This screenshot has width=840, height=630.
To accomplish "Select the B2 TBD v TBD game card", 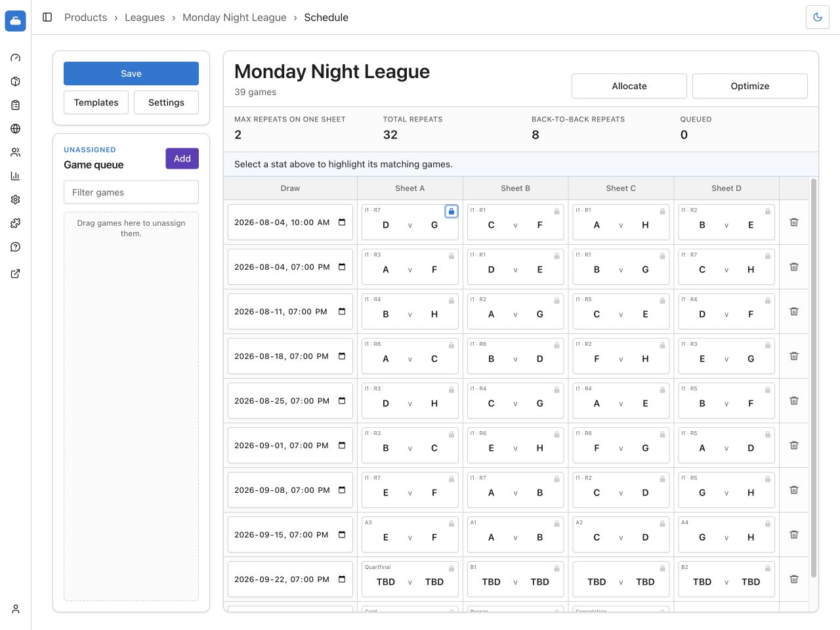I will click(x=726, y=579).
